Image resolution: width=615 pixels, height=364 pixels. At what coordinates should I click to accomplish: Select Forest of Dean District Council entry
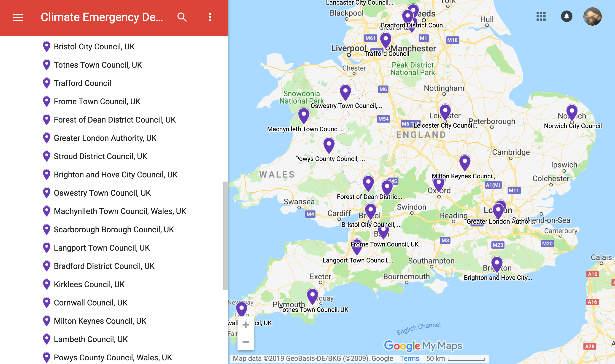(x=115, y=120)
